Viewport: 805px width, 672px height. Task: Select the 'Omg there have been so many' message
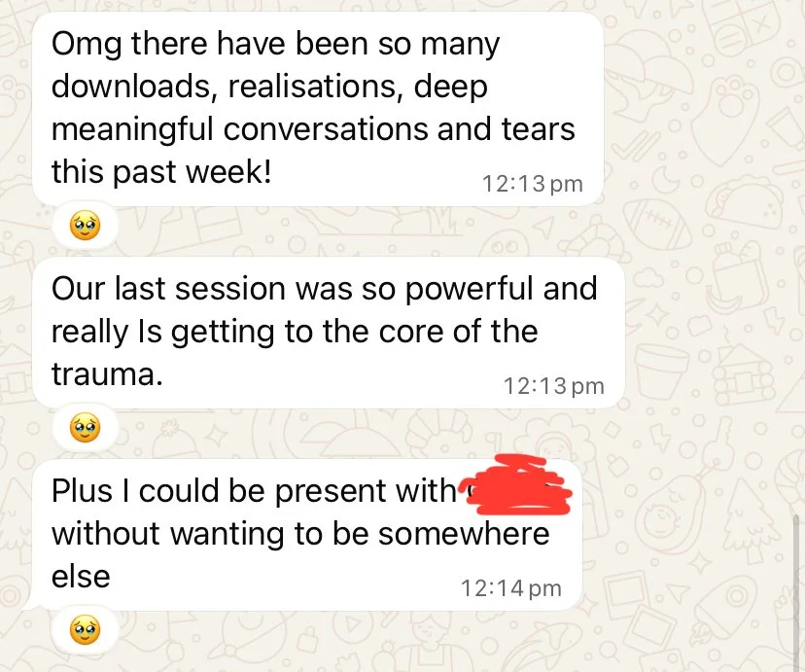coord(318,109)
